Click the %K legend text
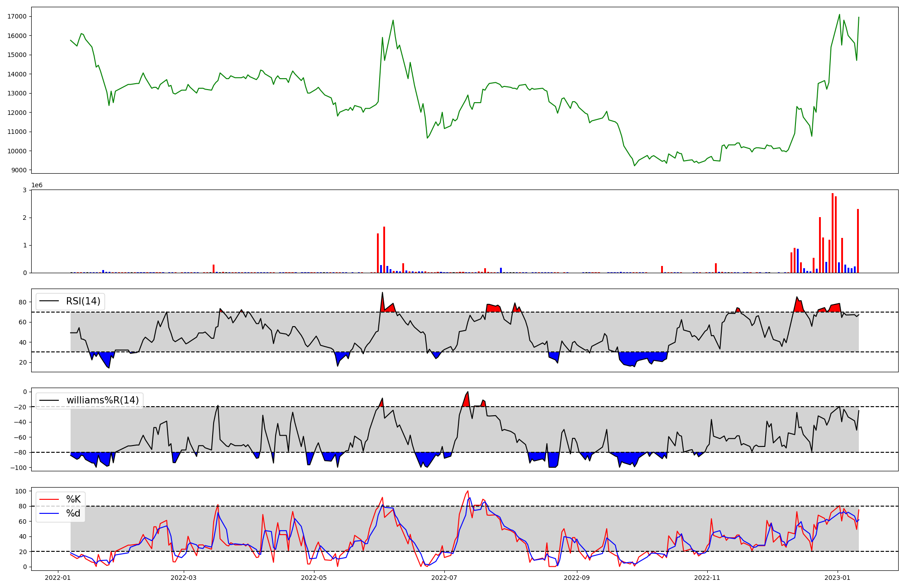 coord(73,499)
